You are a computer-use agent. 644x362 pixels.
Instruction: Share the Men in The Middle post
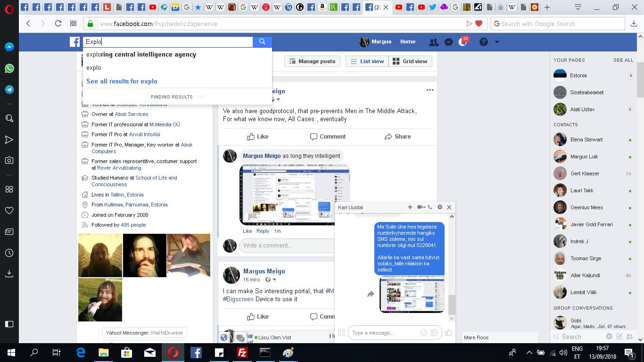click(x=397, y=137)
